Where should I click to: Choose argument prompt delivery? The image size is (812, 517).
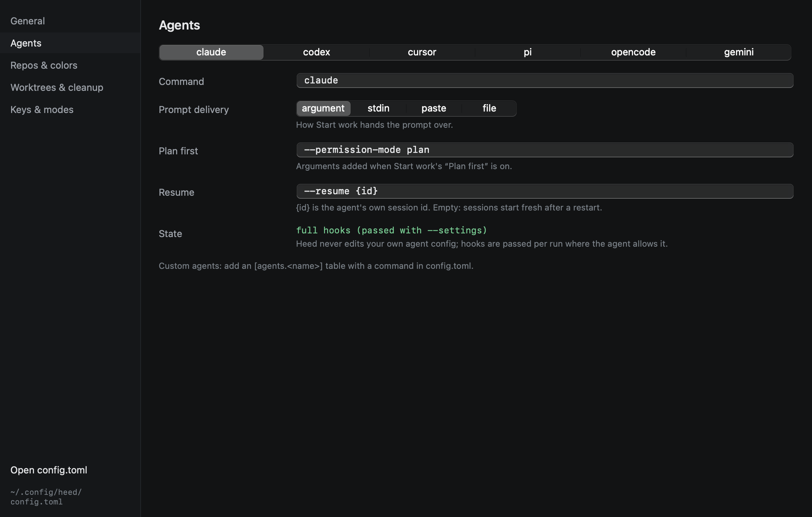pos(323,109)
